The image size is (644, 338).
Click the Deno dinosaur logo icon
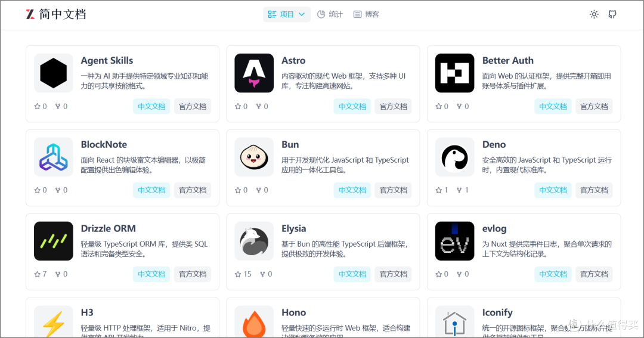click(x=454, y=157)
